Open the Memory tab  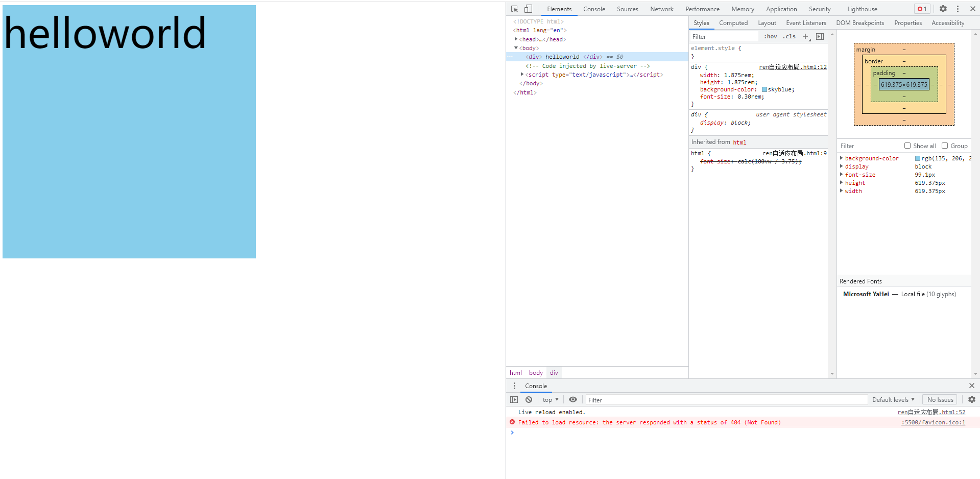click(x=743, y=9)
